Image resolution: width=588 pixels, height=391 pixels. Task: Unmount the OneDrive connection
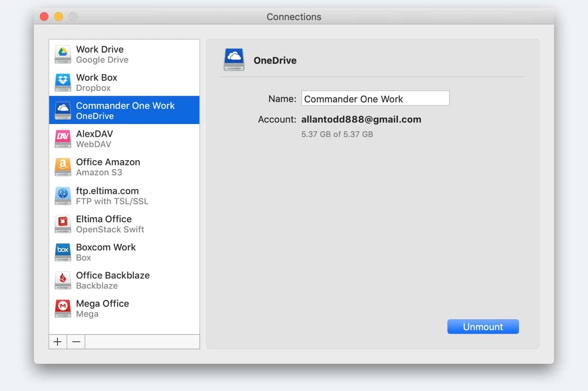(x=483, y=326)
